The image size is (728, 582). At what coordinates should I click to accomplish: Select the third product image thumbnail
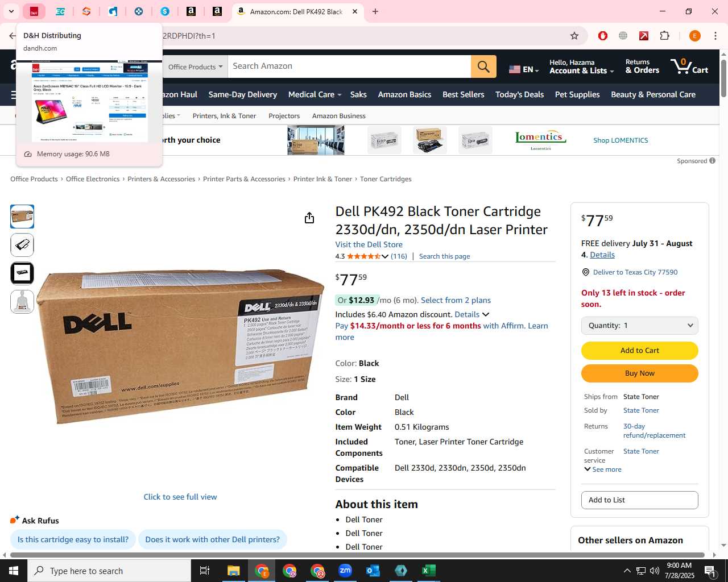click(x=22, y=273)
